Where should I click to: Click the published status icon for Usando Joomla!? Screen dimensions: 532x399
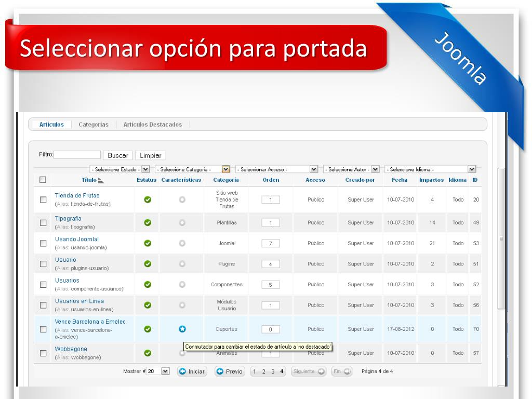[x=148, y=243]
